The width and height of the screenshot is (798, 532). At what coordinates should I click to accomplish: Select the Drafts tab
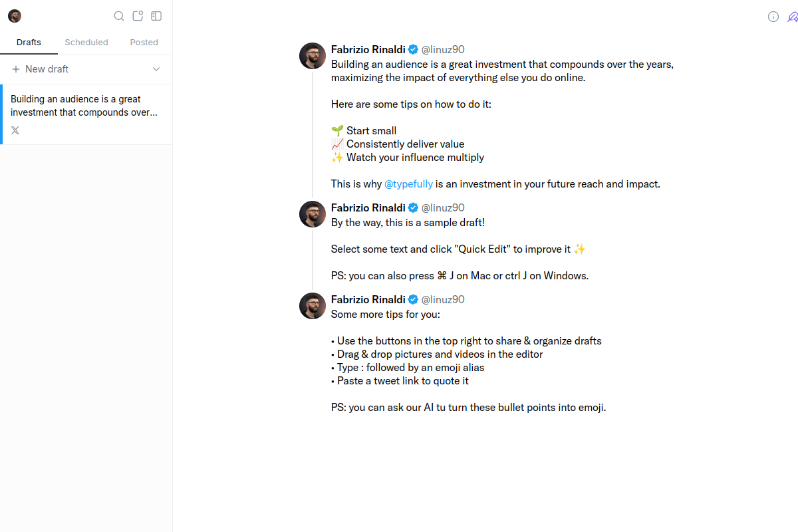coord(29,42)
